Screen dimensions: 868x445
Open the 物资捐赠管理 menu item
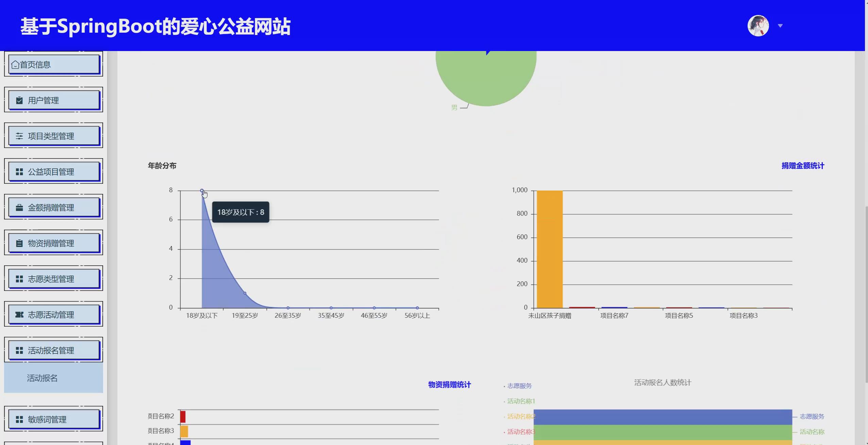54,243
